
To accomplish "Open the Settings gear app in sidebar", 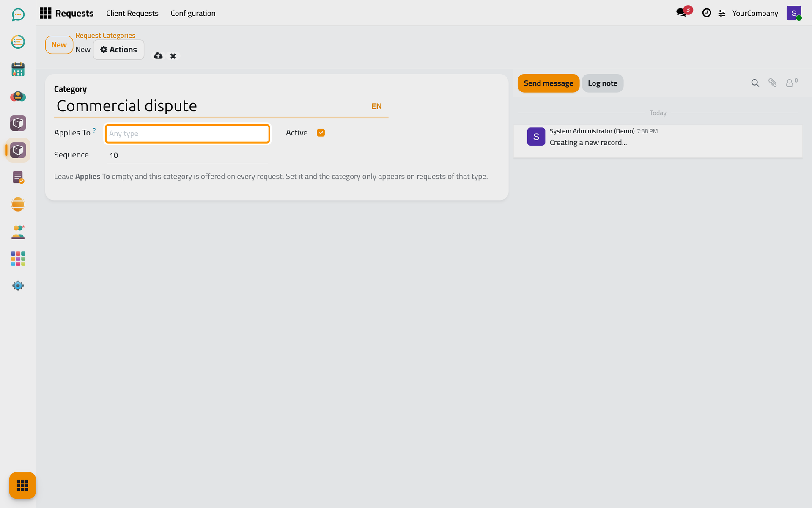I will point(18,286).
